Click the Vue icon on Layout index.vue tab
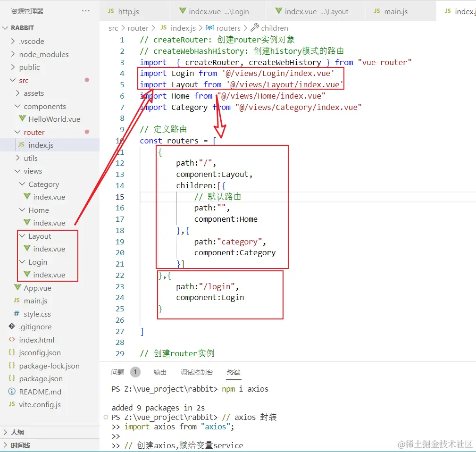Image resolution: width=476 pixels, height=452 pixels. (x=278, y=11)
